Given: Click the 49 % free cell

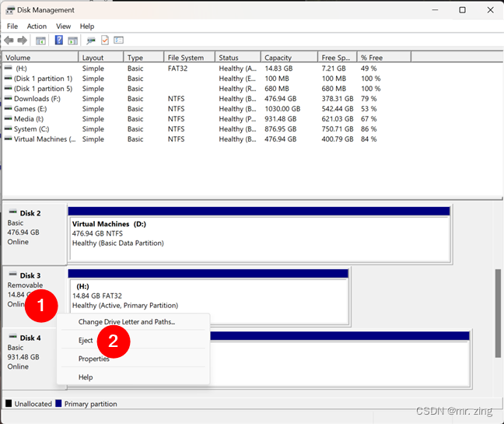Looking at the screenshot, I should click(369, 68).
